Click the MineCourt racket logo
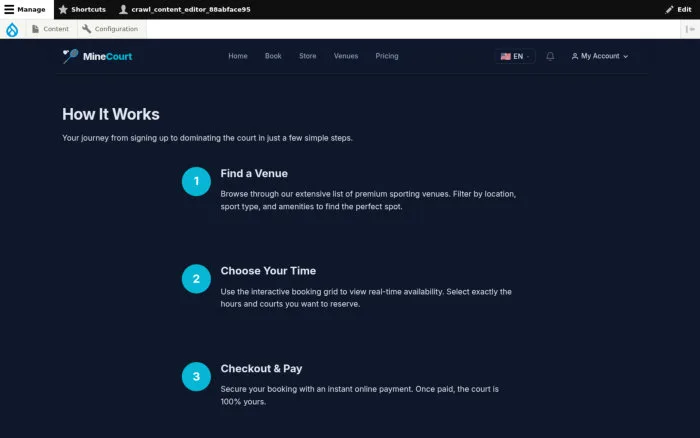Viewport: 700px width, 438px height. click(70, 56)
